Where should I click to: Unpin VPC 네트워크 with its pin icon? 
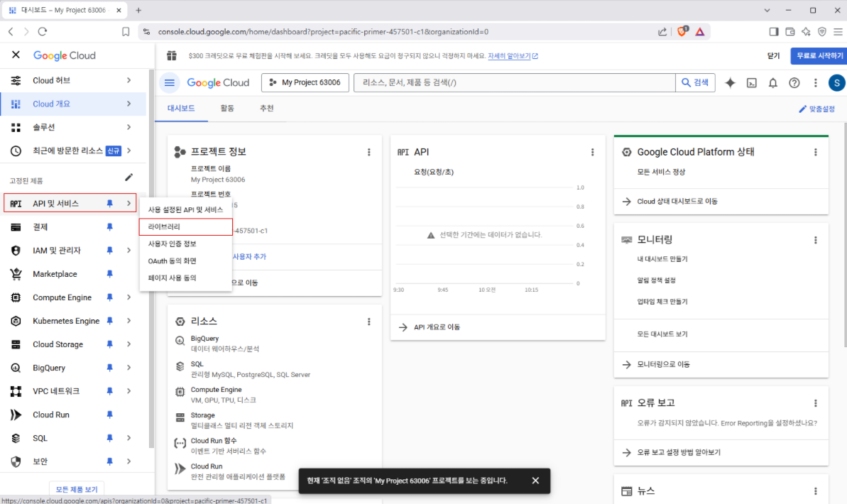click(x=109, y=391)
